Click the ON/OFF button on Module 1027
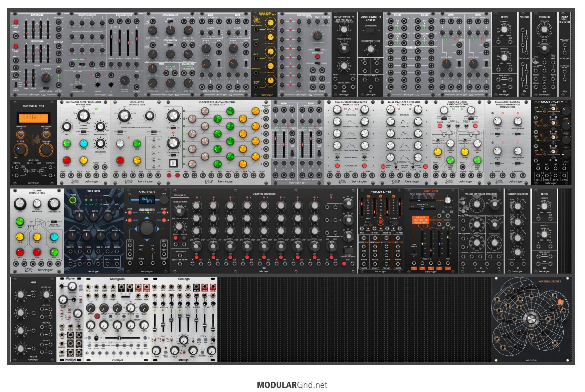585x392 pixels. click(x=173, y=163)
